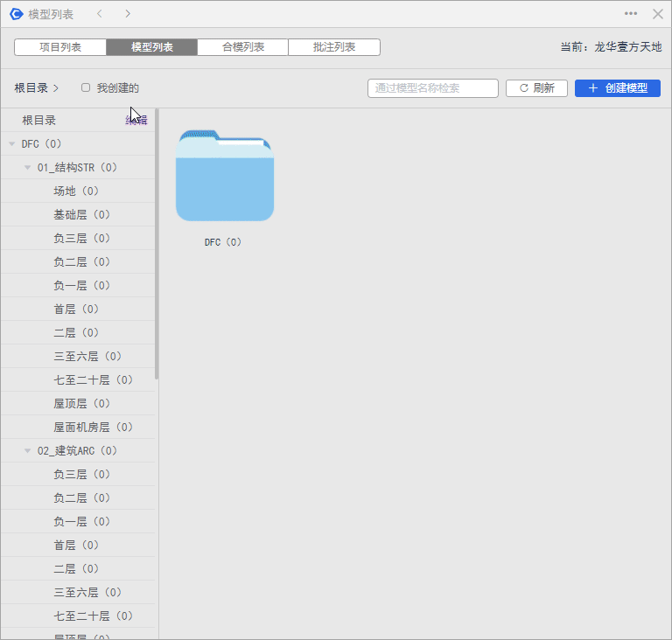
Task: Click the blue app logo icon
Action: click(16, 14)
